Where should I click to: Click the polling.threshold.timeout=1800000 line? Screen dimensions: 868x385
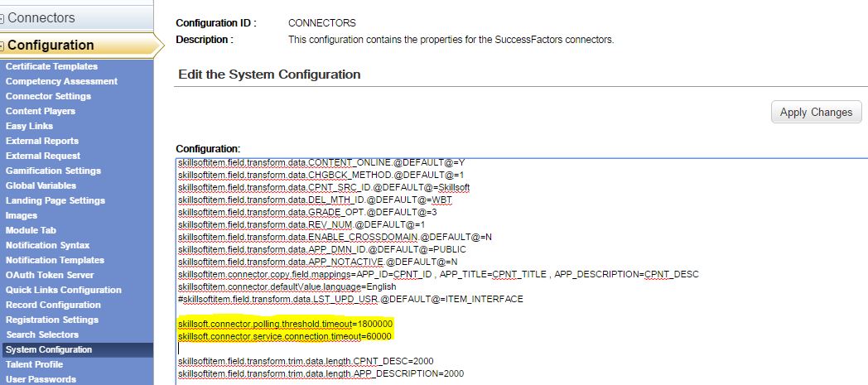point(286,324)
